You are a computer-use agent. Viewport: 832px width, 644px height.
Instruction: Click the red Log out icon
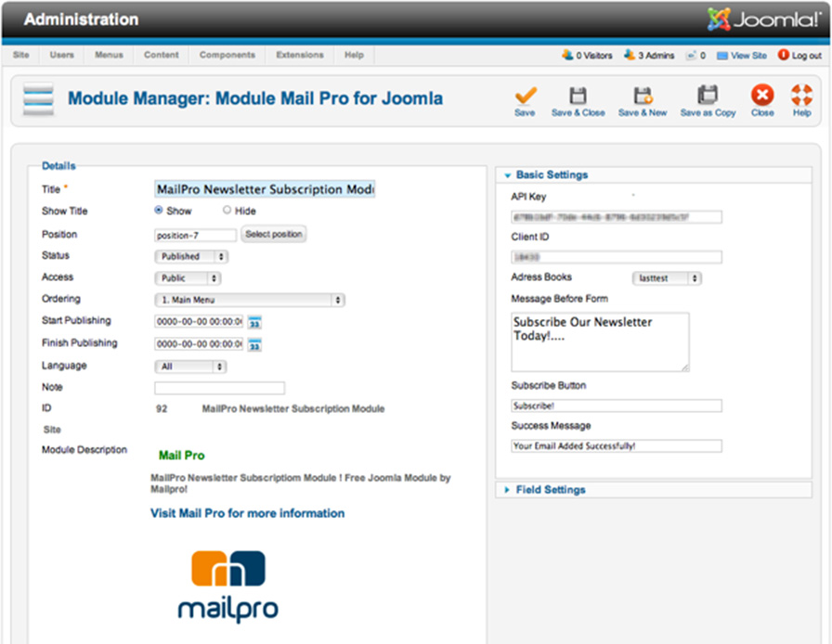(x=783, y=55)
